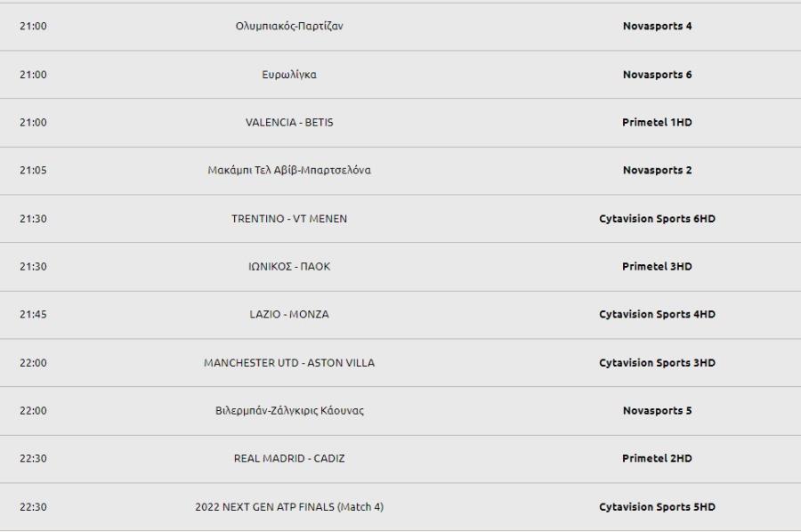Select the LAZIO - MONZA match
This screenshot has height=532, width=801.
point(289,315)
